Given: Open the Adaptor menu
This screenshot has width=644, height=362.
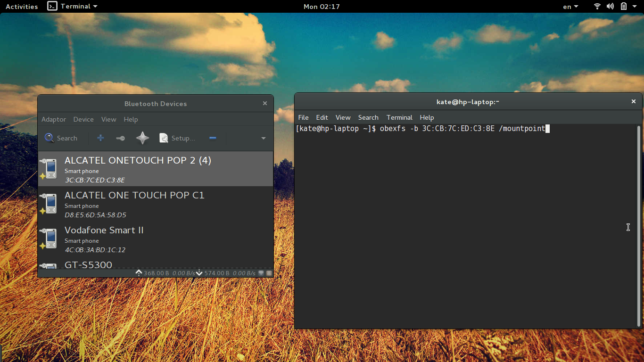Looking at the screenshot, I should [x=54, y=119].
